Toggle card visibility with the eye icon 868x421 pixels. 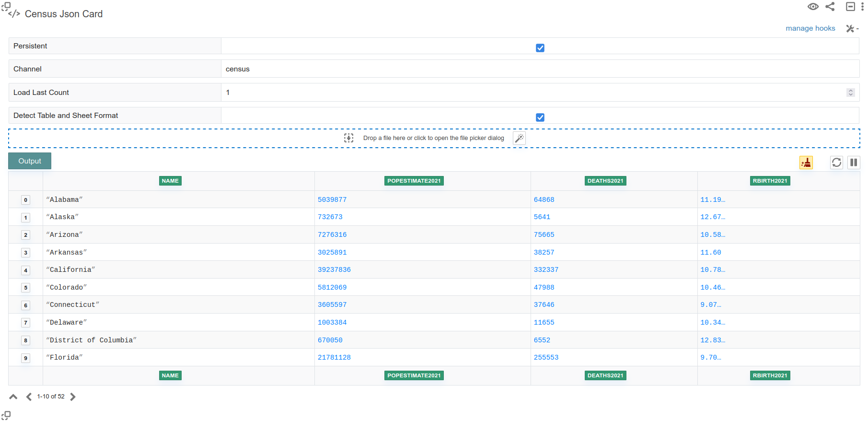pyautogui.click(x=813, y=7)
